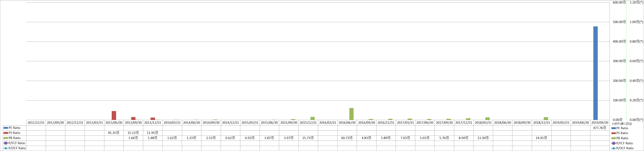
Task: Click the P/OCF Ratio label in the table row header
Action: tap(17, 148)
